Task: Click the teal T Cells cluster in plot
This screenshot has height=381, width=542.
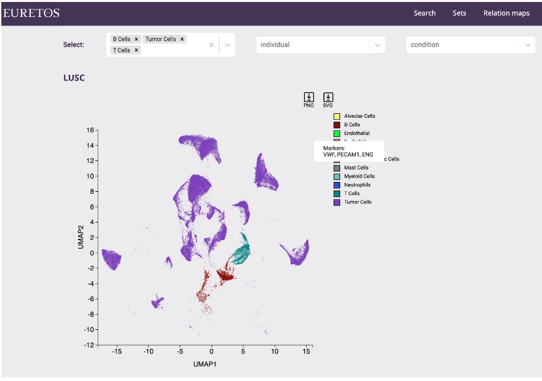Action: pyautogui.click(x=241, y=253)
